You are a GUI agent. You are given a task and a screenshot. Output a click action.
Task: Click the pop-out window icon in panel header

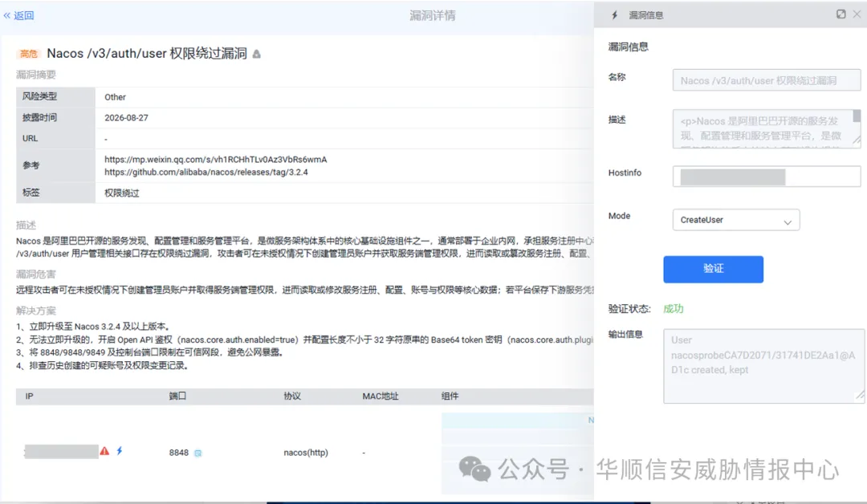(x=841, y=14)
